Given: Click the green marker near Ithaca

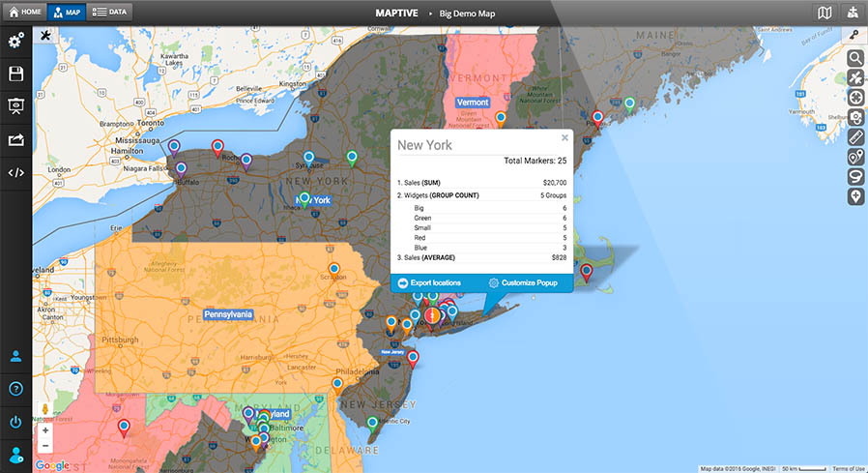Looking at the screenshot, I should 304,199.
